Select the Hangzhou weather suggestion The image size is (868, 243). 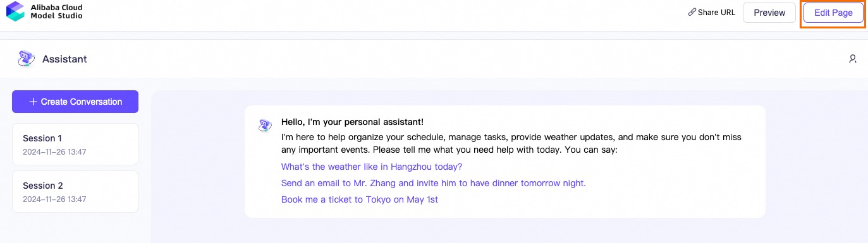[372, 167]
